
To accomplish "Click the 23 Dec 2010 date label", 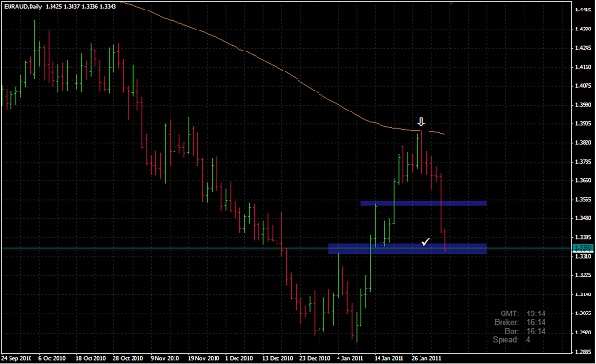I will pos(315,358).
